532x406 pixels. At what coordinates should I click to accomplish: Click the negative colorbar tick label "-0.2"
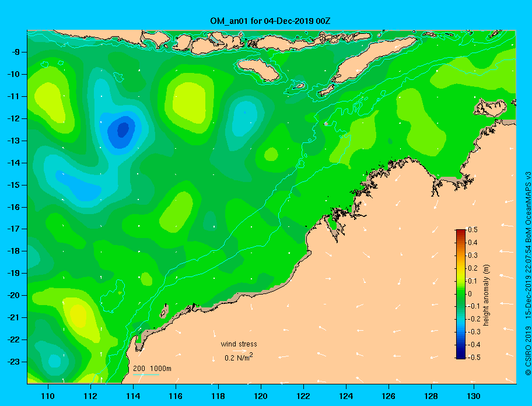coord(474,319)
